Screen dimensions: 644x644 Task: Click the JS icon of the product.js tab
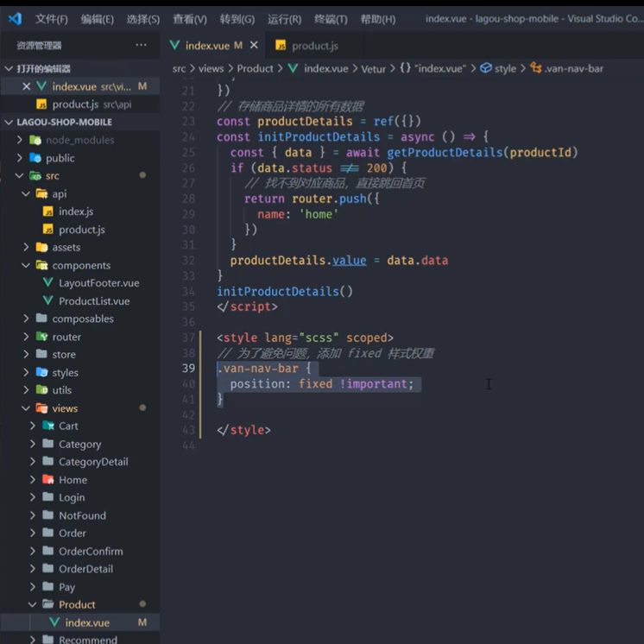pos(281,46)
